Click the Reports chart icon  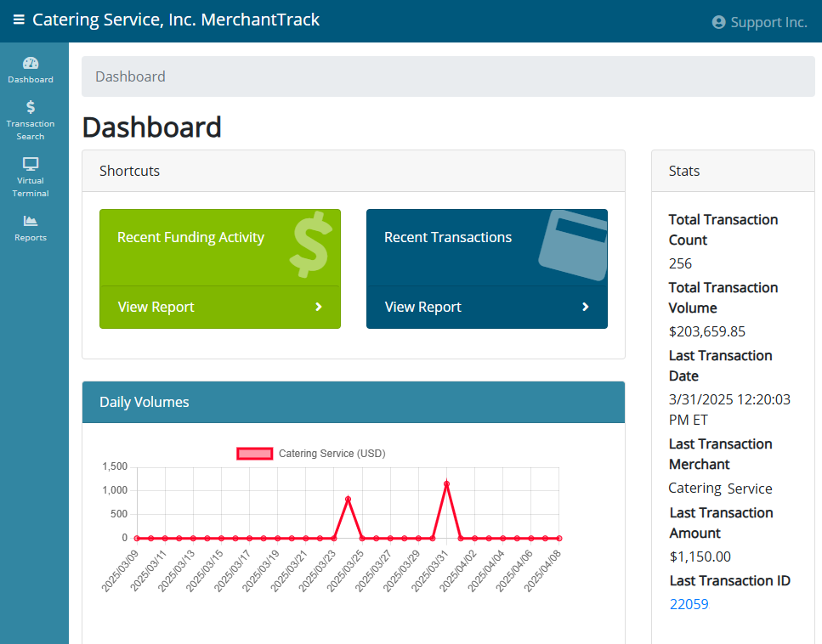pyautogui.click(x=31, y=221)
